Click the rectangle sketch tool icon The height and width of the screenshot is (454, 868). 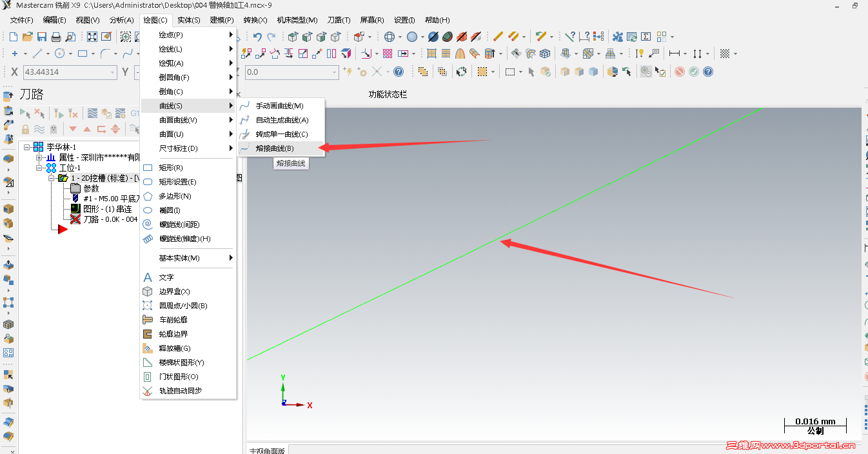tap(83, 54)
